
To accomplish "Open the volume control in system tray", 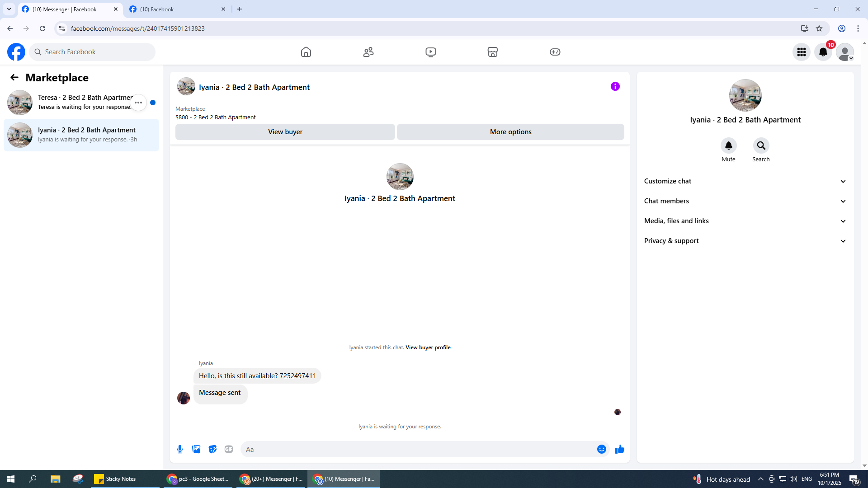I will [x=793, y=479].
